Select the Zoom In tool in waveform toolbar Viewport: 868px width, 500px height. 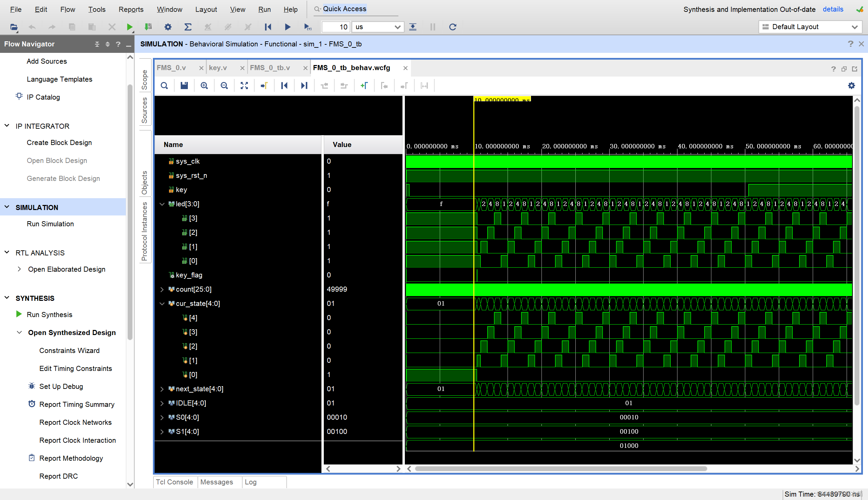tap(204, 85)
